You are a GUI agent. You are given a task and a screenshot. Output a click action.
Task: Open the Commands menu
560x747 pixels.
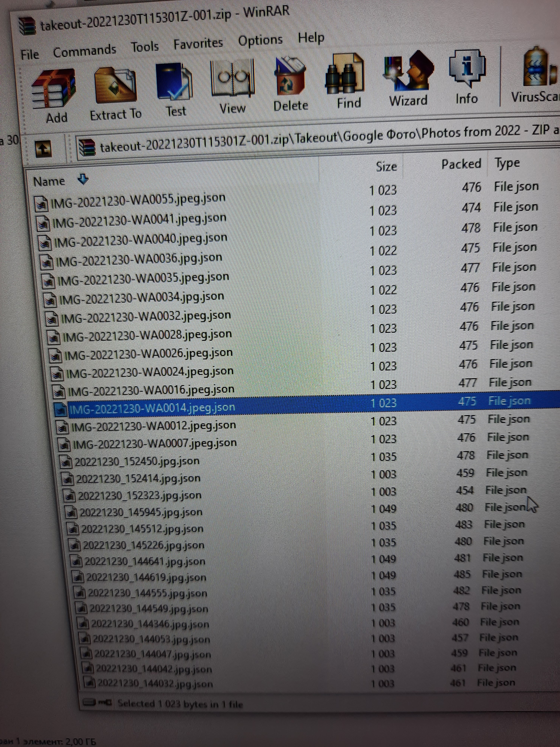tap(84, 51)
